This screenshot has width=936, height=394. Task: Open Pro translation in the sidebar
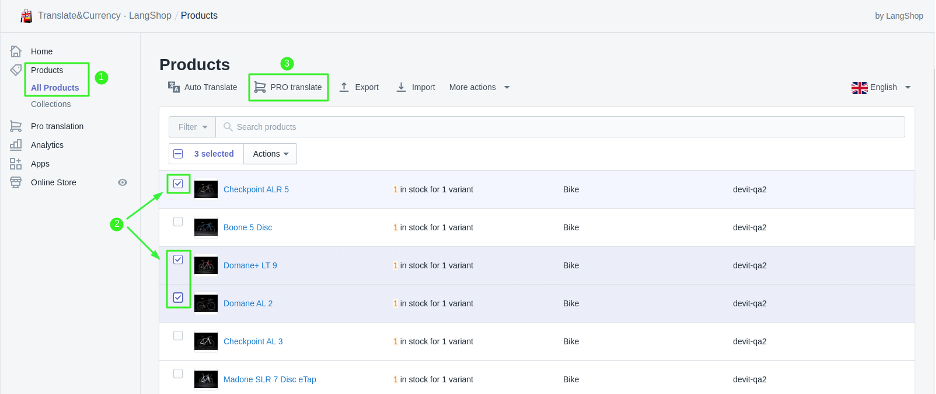coord(57,126)
